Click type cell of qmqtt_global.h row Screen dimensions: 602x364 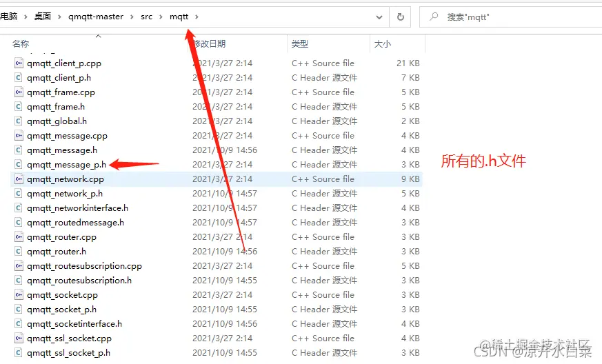tap(324, 121)
